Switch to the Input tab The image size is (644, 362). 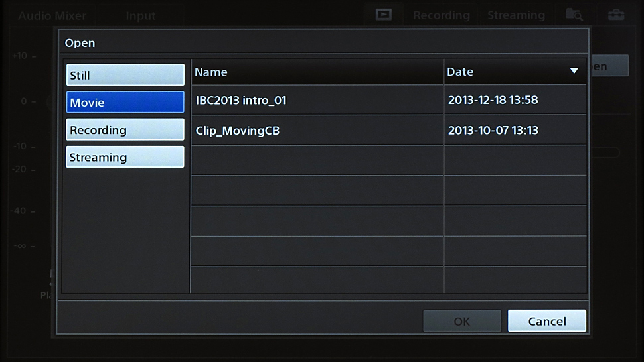pos(140,15)
